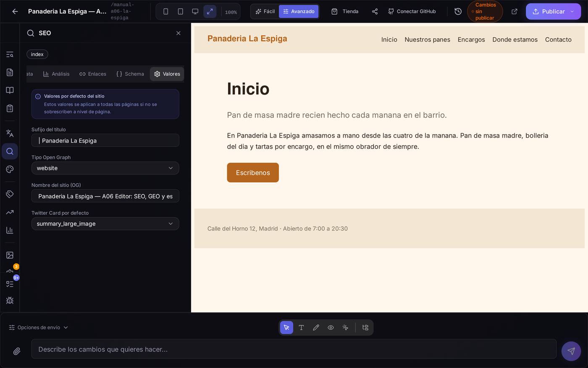Click the Donde estamos navigation link

[515, 40]
